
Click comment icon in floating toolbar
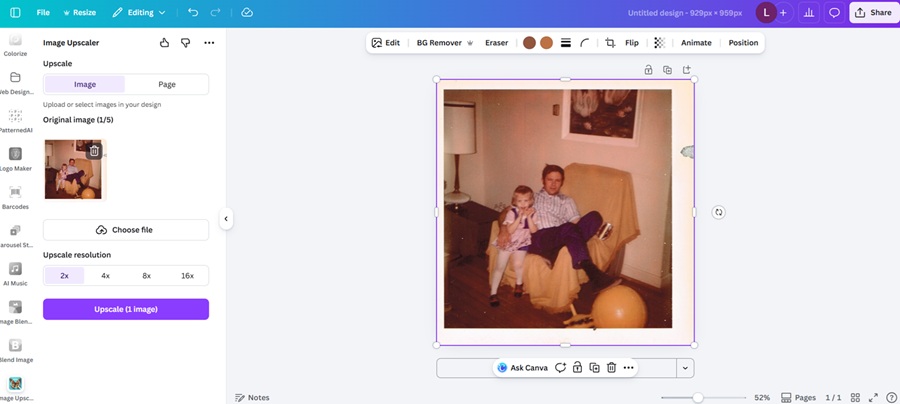[560, 368]
